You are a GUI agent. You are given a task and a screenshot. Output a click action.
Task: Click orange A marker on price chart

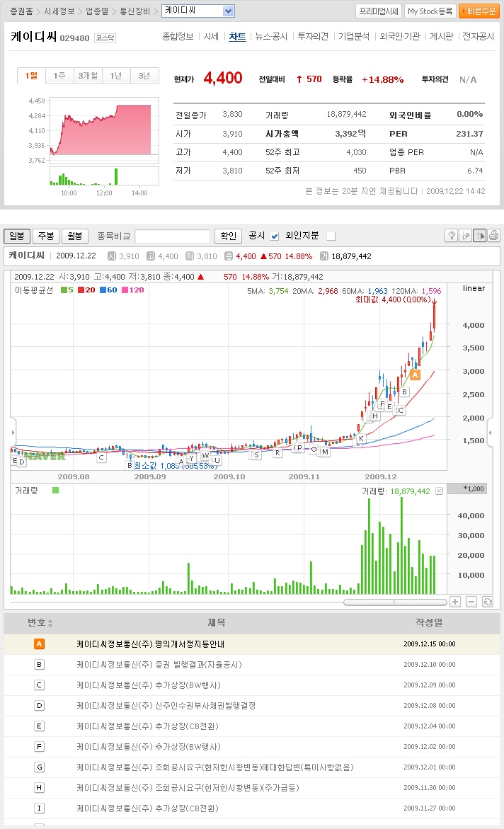point(415,375)
